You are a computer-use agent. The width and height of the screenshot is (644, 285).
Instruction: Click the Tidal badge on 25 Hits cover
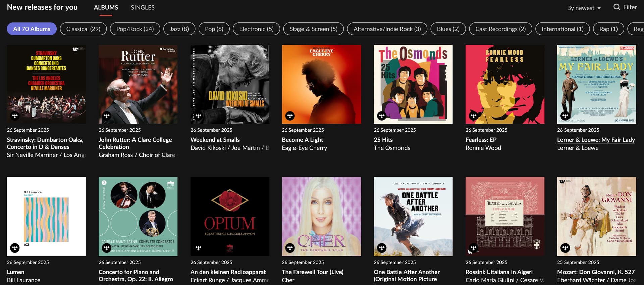tap(382, 116)
